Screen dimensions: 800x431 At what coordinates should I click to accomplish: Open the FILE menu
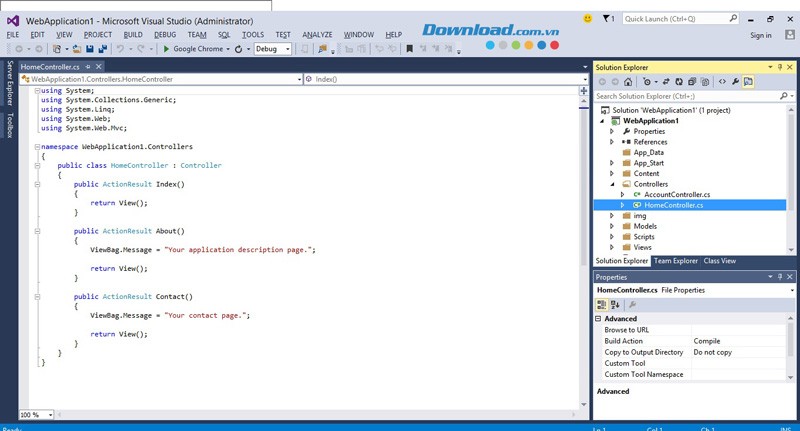click(x=13, y=35)
